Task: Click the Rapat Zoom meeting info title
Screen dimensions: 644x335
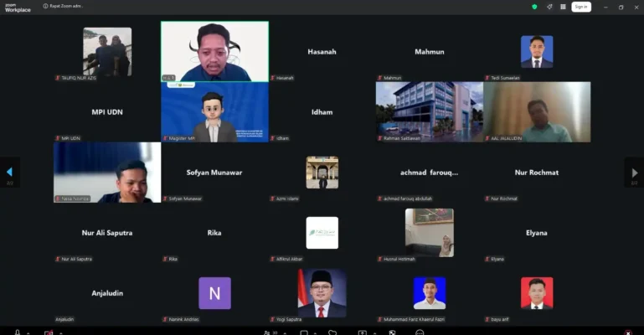Action: pyautogui.click(x=64, y=6)
